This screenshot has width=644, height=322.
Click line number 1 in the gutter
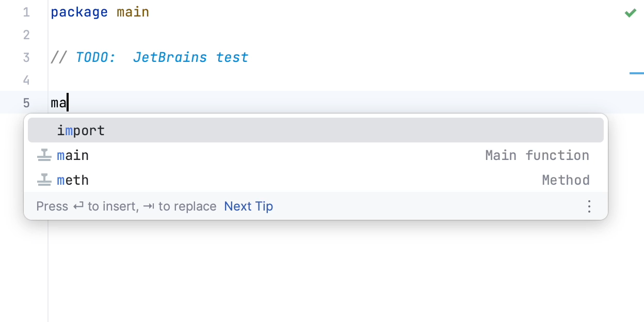coord(26,12)
